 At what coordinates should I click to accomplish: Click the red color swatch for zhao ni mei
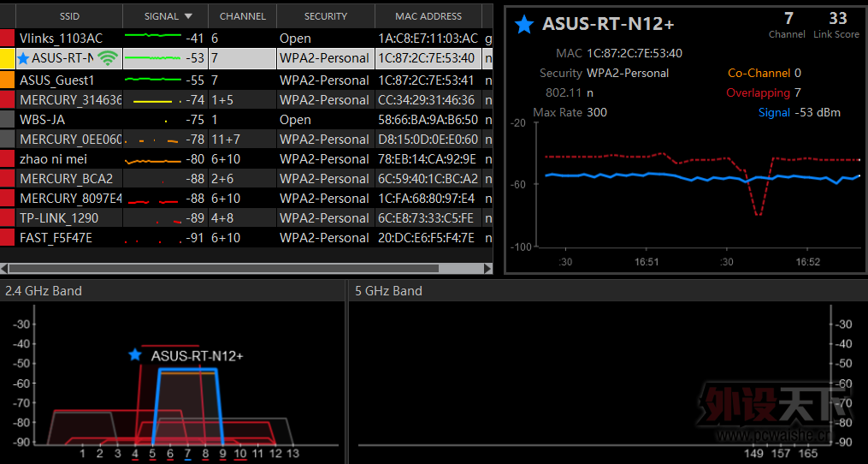click(7, 159)
